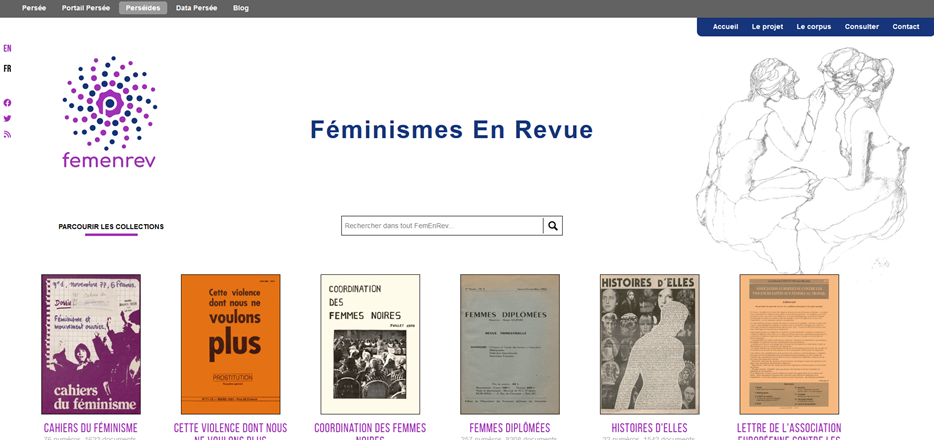Expand Le corpus menu
The height and width of the screenshot is (440, 934).
point(813,27)
